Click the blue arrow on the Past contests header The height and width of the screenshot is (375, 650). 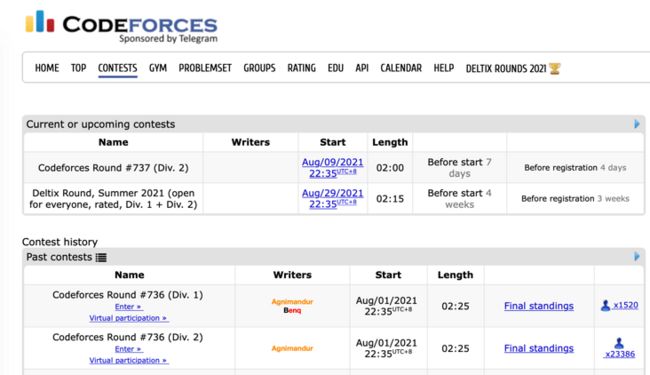pyautogui.click(x=637, y=256)
